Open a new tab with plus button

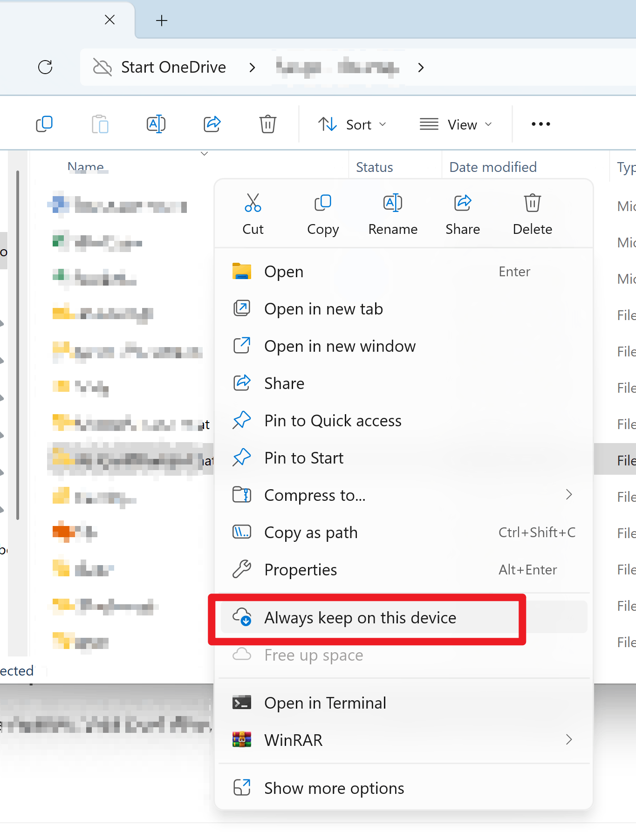pyautogui.click(x=162, y=20)
